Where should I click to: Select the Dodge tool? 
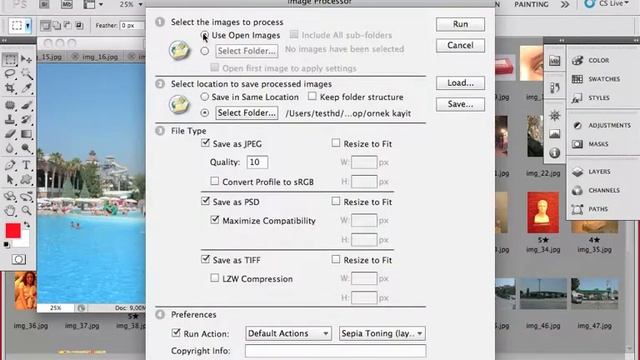pyautogui.click(x=27, y=148)
